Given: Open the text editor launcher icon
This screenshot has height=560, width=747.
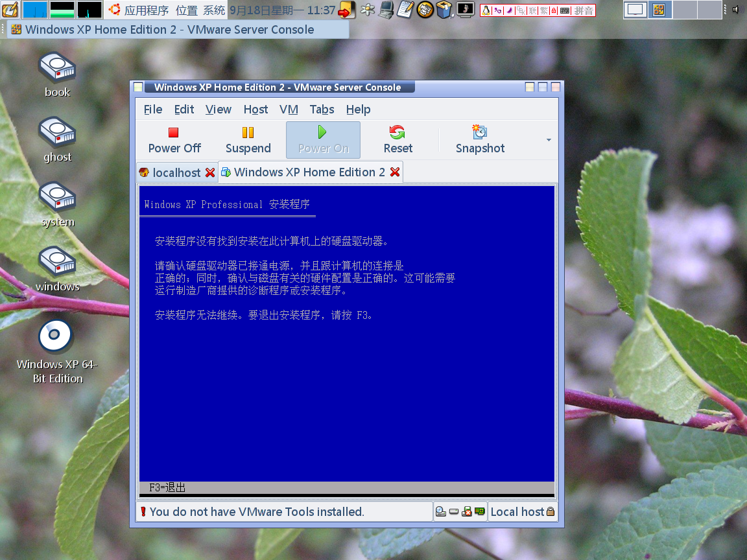Looking at the screenshot, I should [405, 10].
